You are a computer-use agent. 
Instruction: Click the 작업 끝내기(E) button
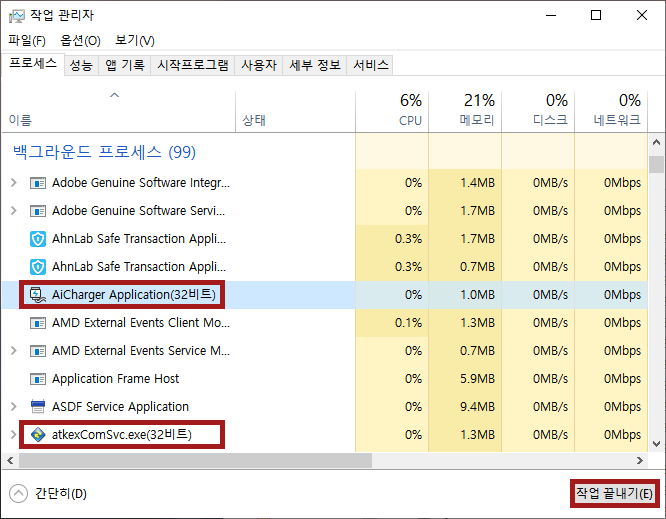[x=614, y=494]
